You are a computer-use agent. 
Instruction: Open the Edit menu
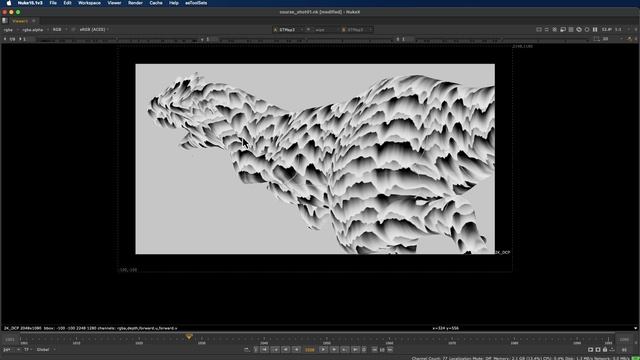[67, 3]
